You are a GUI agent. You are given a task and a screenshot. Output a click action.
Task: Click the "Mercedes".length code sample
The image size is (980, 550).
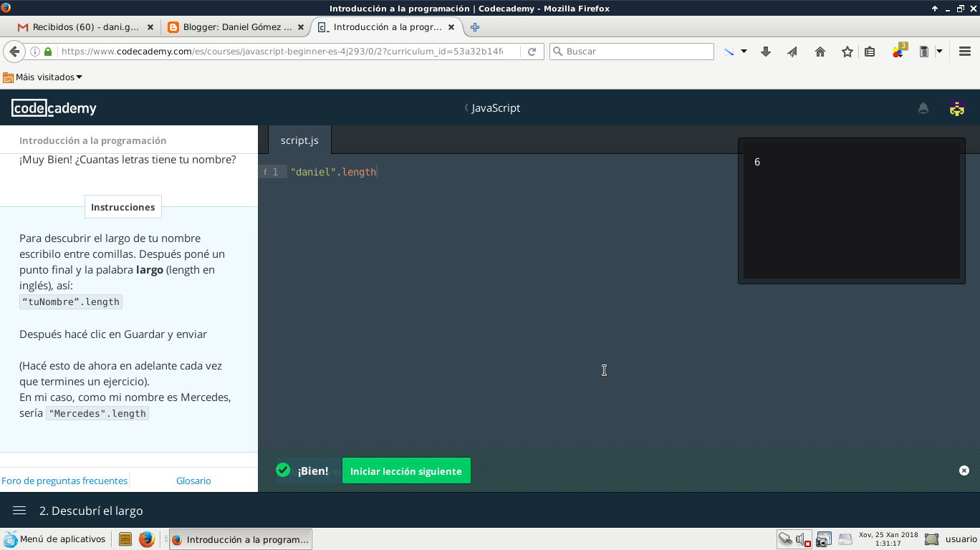(97, 413)
